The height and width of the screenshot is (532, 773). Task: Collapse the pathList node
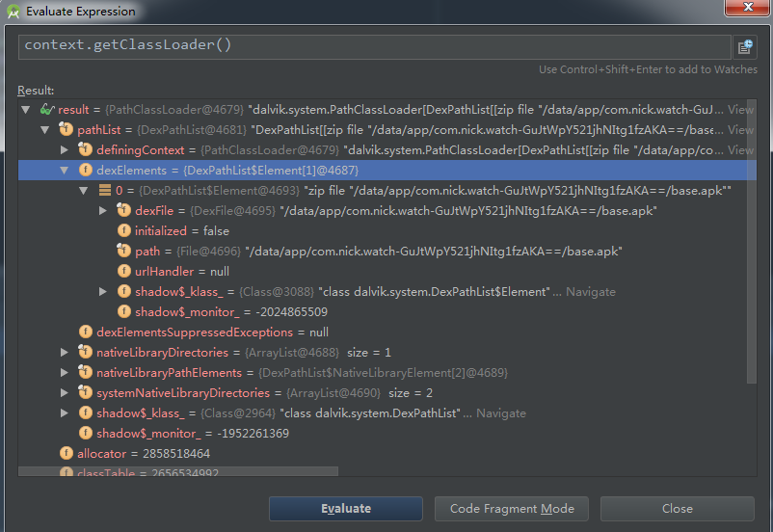tap(45, 130)
